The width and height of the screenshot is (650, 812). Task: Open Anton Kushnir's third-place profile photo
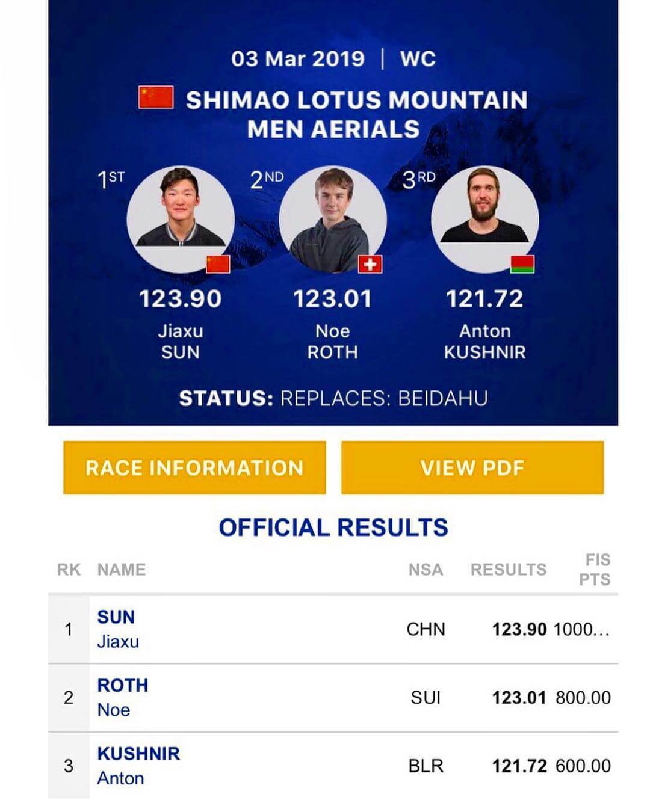pyautogui.click(x=485, y=219)
